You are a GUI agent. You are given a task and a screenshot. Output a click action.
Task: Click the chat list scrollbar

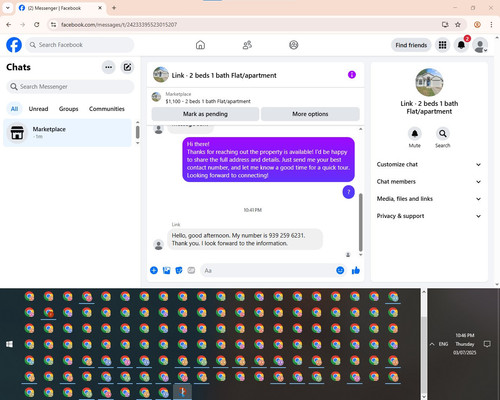[x=137, y=132]
